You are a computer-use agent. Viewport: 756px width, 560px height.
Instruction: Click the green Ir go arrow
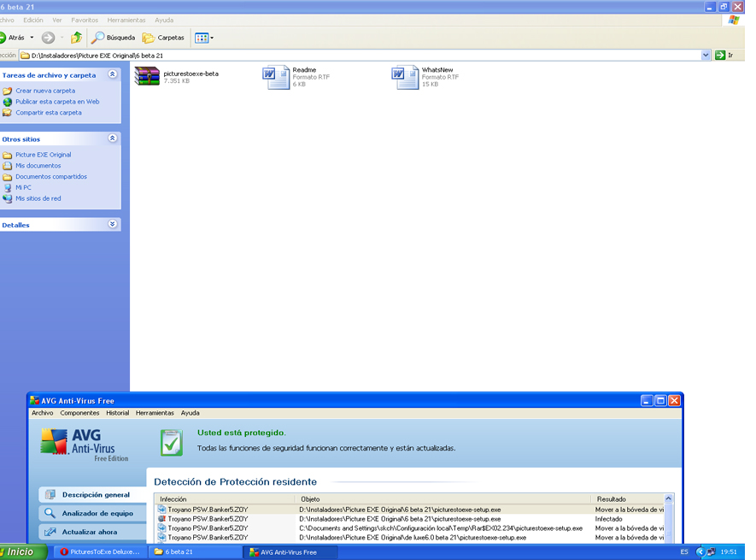(x=720, y=55)
